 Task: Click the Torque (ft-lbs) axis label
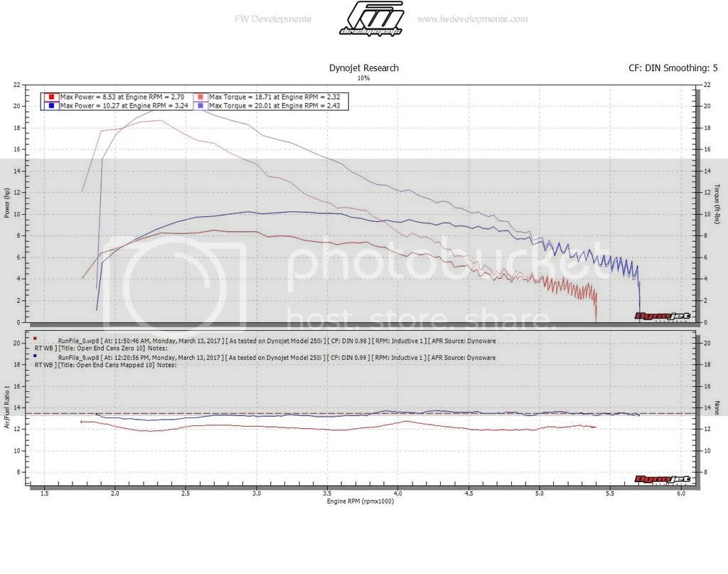[x=717, y=203]
